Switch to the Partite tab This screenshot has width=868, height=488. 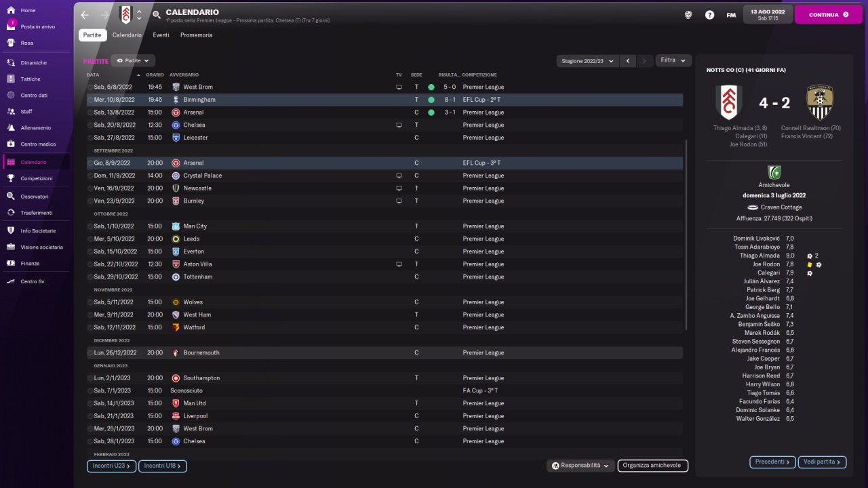click(93, 35)
